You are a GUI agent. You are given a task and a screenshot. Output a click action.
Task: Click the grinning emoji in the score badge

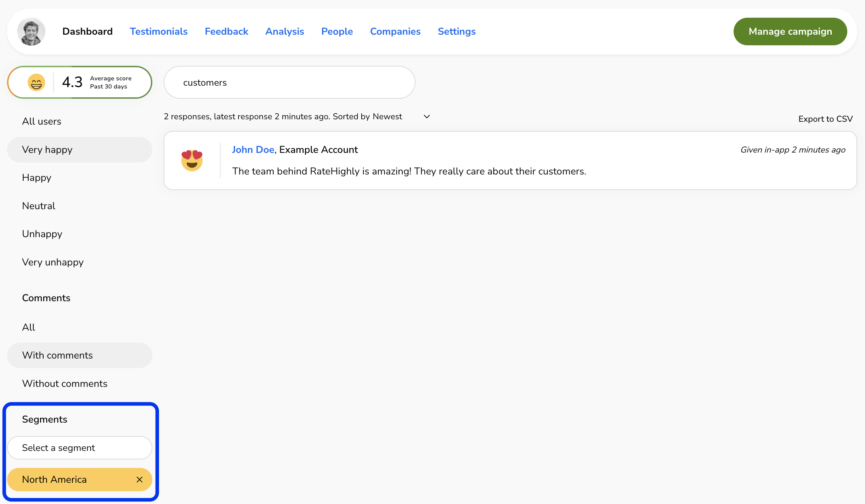(36, 82)
